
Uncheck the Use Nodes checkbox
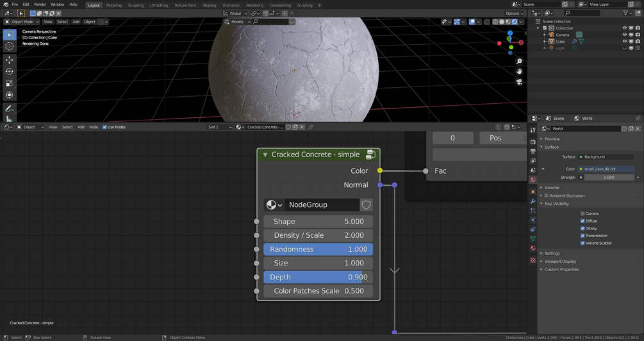[104, 127]
